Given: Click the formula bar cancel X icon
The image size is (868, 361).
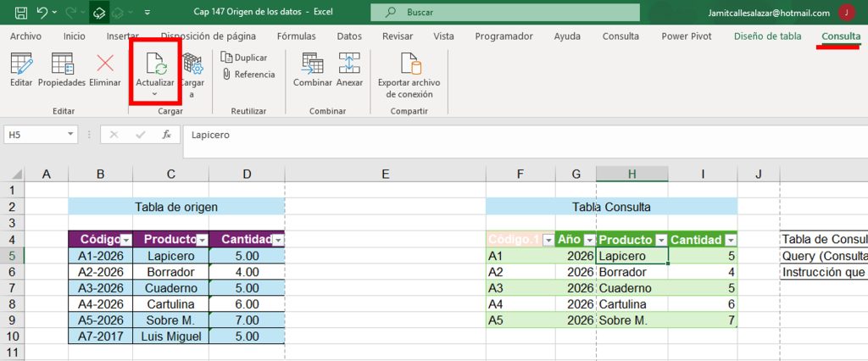Looking at the screenshot, I should (114, 135).
